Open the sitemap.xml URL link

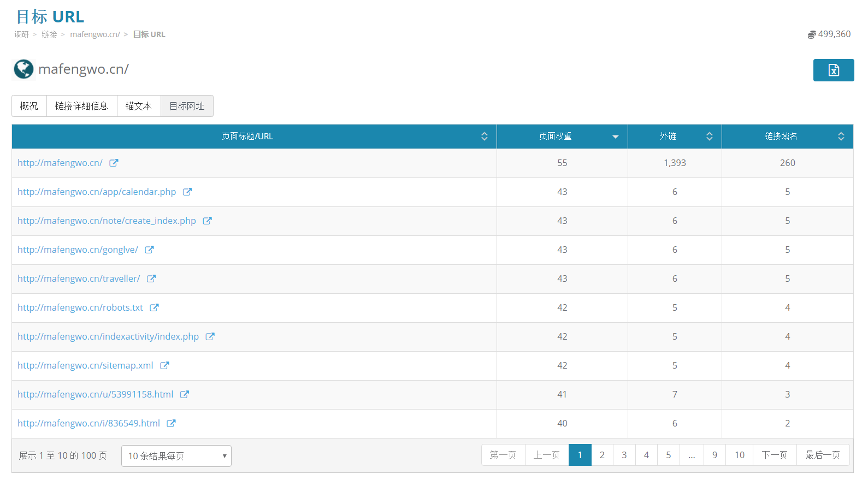tap(85, 365)
